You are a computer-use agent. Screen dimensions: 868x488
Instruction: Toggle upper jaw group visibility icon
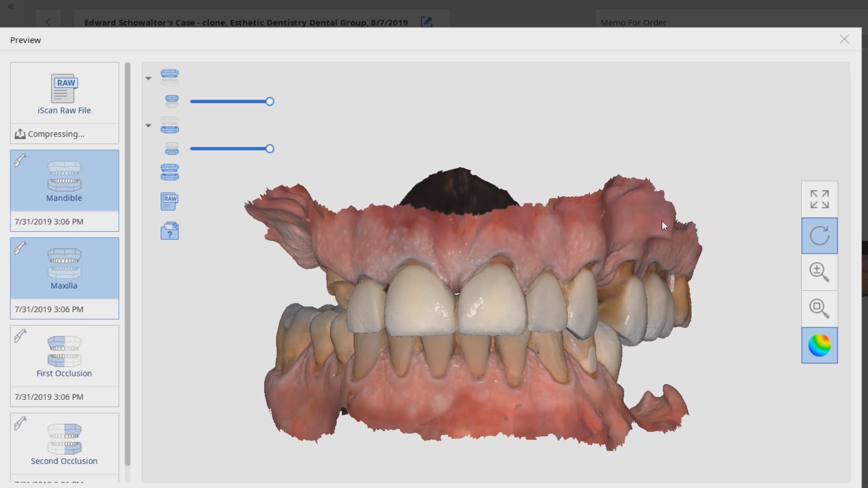tap(170, 78)
